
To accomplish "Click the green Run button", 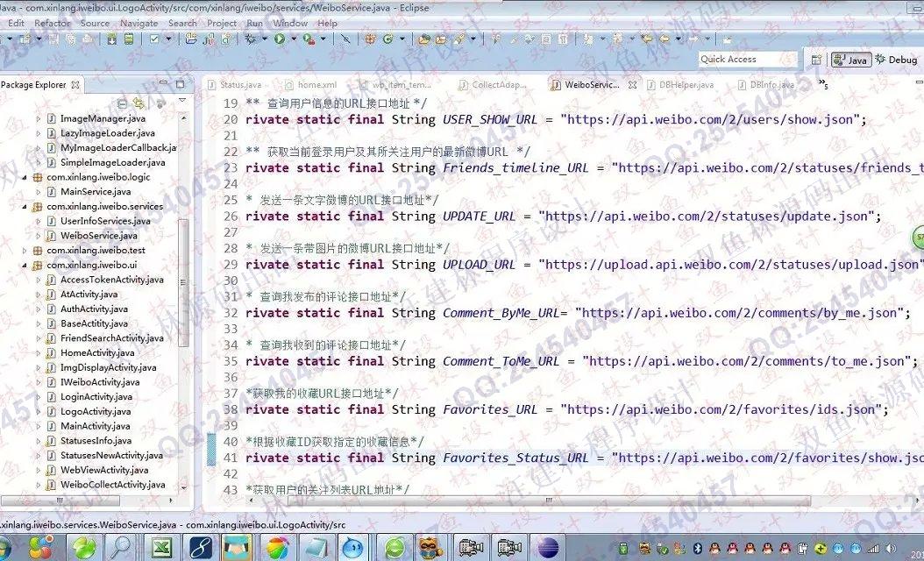I will 280,39.
